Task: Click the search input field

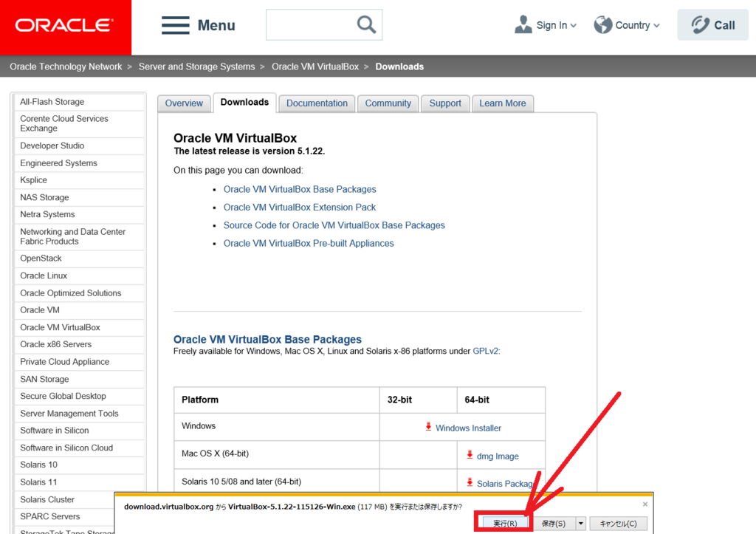Action: pyautogui.click(x=312, y=24)
